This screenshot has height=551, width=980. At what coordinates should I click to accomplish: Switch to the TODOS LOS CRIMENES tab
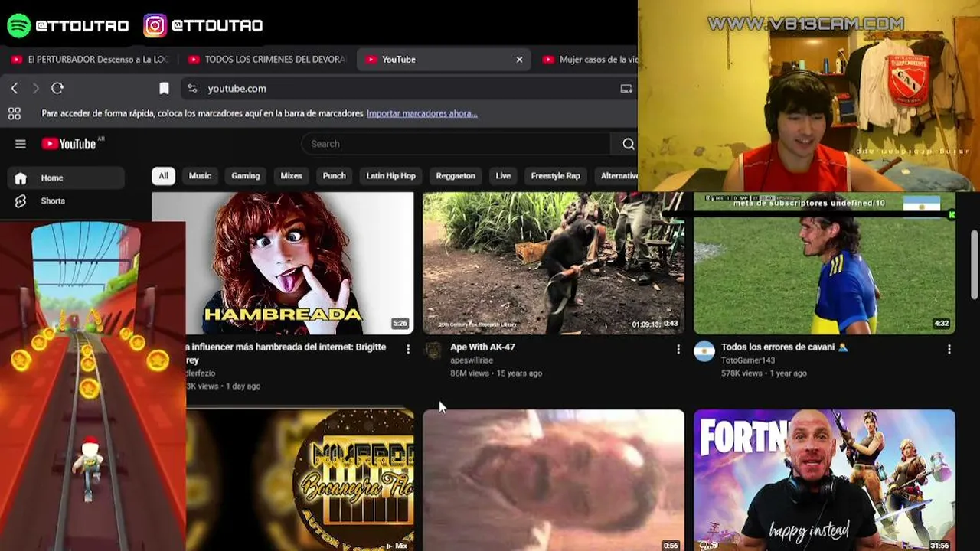coord(267,60)
